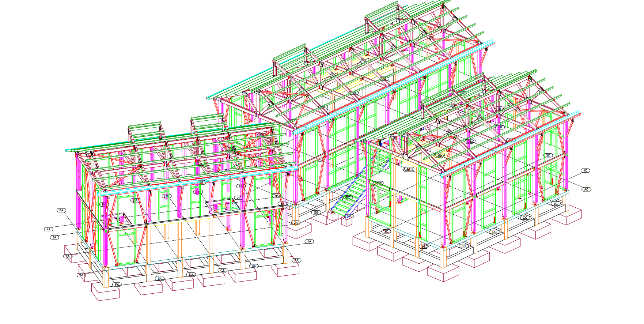Click the 2B grid bubble label

[239, 198]
